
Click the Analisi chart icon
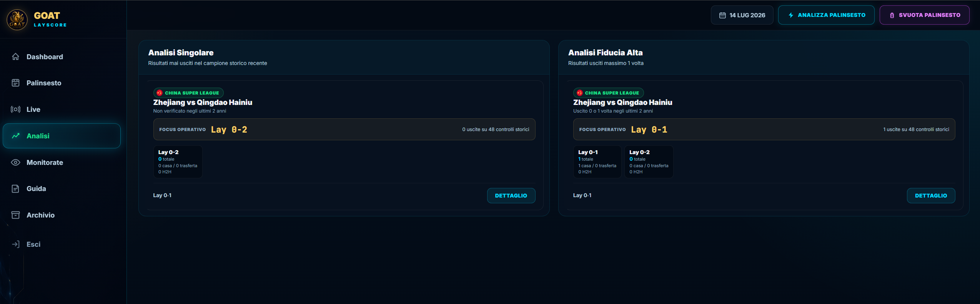[15, 136]
